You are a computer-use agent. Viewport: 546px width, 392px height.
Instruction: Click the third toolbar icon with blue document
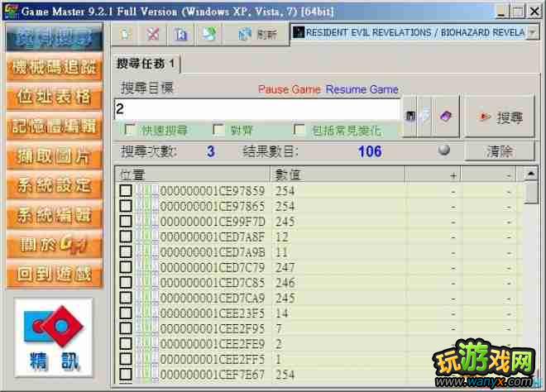180,34
